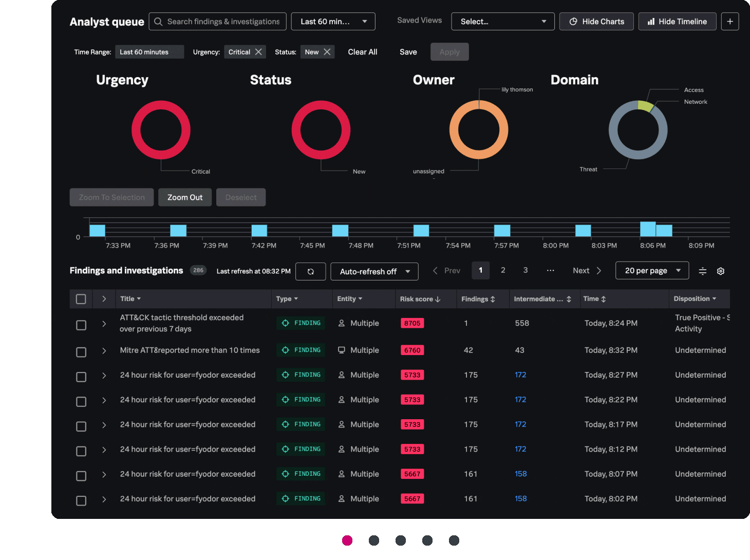750x560 pixels.
Task: Open the Auto-refresh off dropdown
Action: point(374,271)
